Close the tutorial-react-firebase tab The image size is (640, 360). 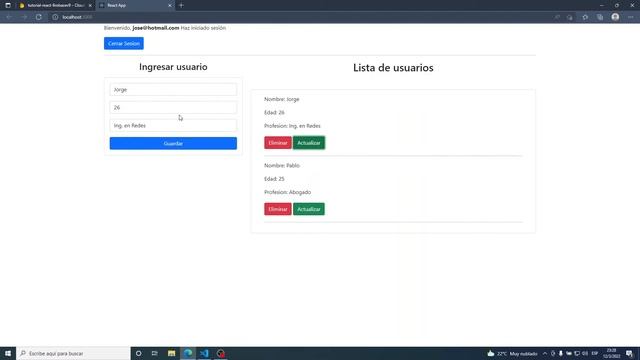[90, 5]
